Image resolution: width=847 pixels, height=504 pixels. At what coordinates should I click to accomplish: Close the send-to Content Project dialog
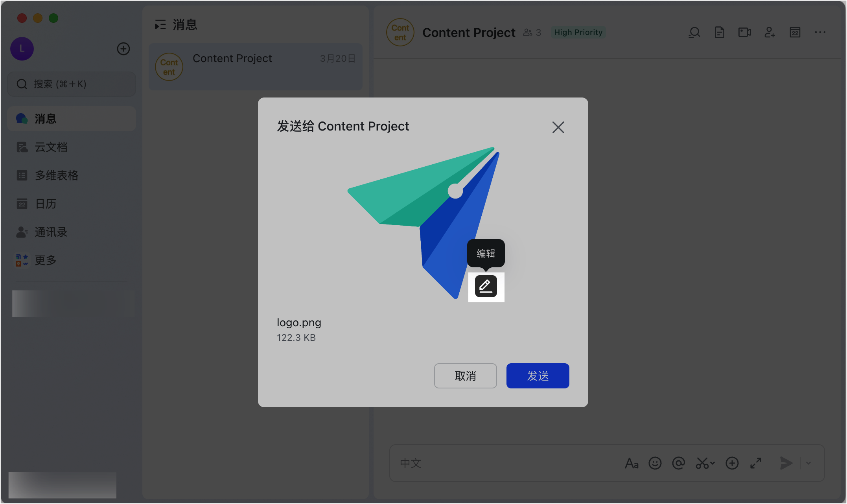click(558, 127)
